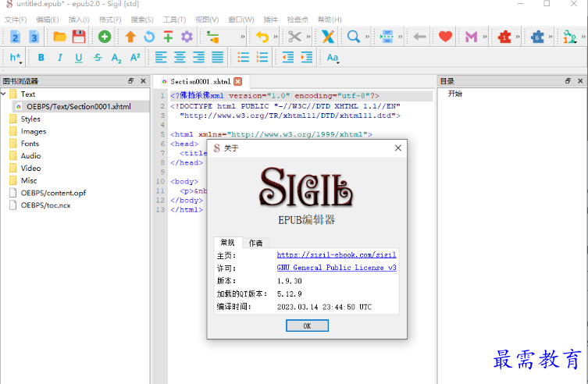Switch to the 作者 tab in About dialog
The height and width of the screenshot is (384, 588).
click(x=255, y=243)
